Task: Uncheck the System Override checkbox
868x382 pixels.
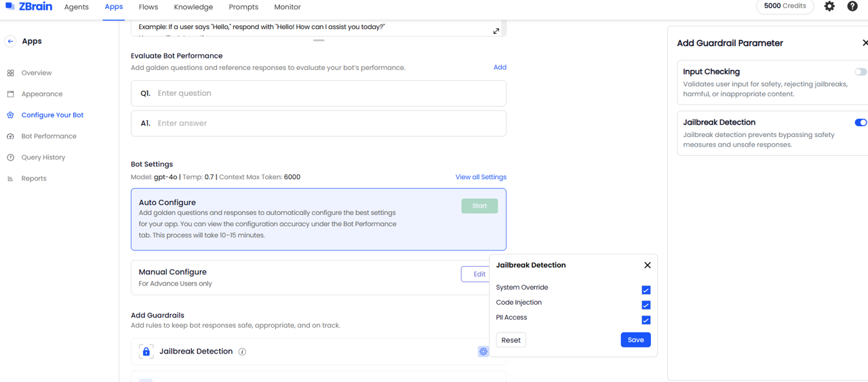Action: click(646, 290)
